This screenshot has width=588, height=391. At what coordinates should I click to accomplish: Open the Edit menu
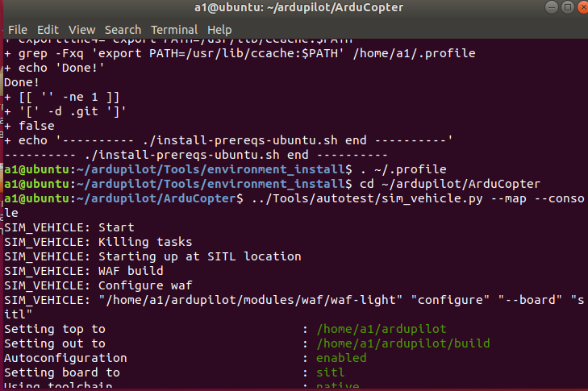pyautogui.click(x=48, y=30)
